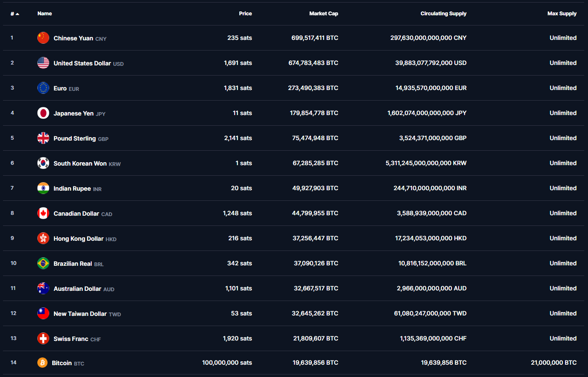Sort table by rank number column
Image resolution: width=588 pixels, height=377 pixels.
[14, 14]
